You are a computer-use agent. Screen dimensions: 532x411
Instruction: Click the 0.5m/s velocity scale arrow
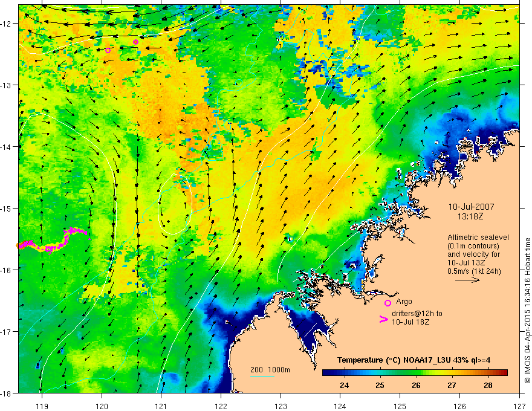(x=467, y=280)
